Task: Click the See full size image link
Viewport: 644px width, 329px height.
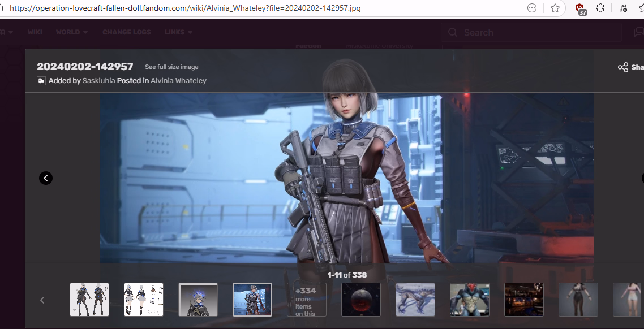Action: (x=171, y=67)
